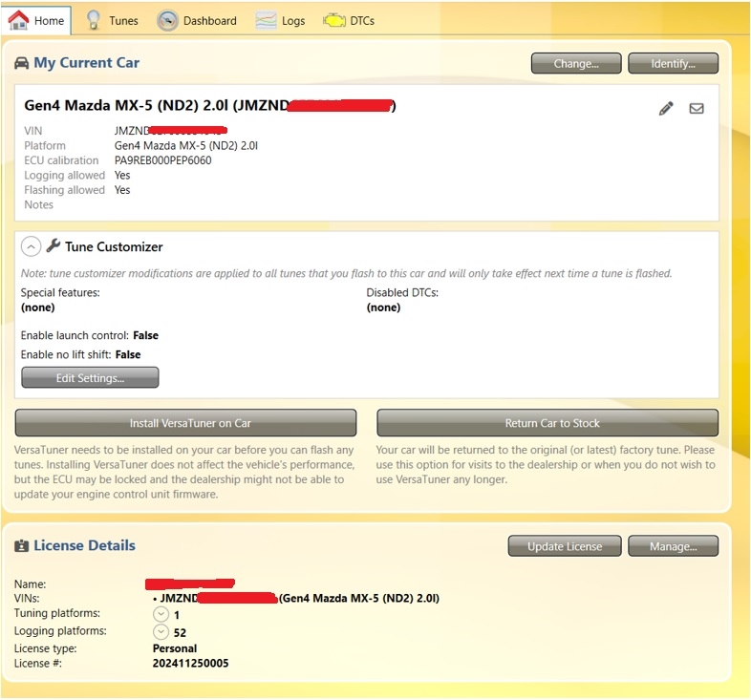
Task: Select ECU calibration value PA9REB000PEP6060
Action: click(x=162, y=160)
